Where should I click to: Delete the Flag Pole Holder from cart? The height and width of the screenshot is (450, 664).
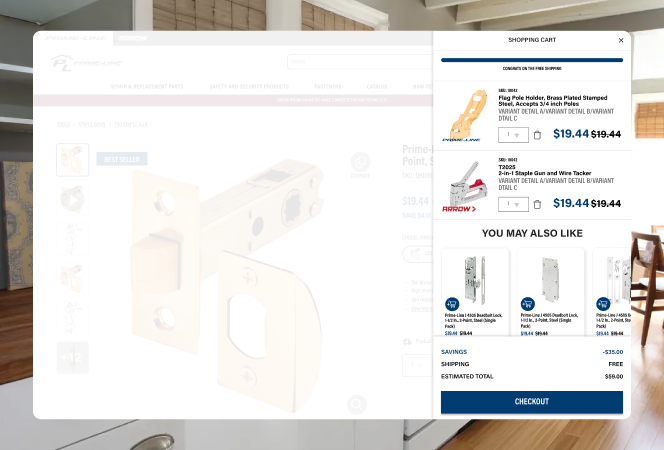click(537, 135)
